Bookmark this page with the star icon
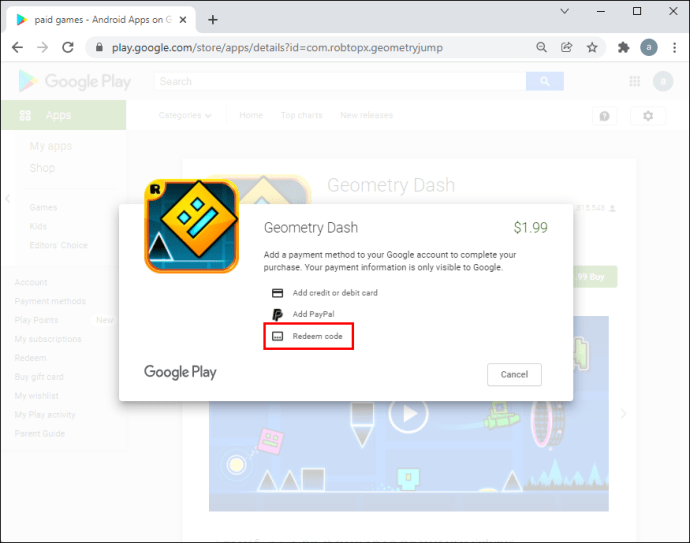 tap(592, 47)
